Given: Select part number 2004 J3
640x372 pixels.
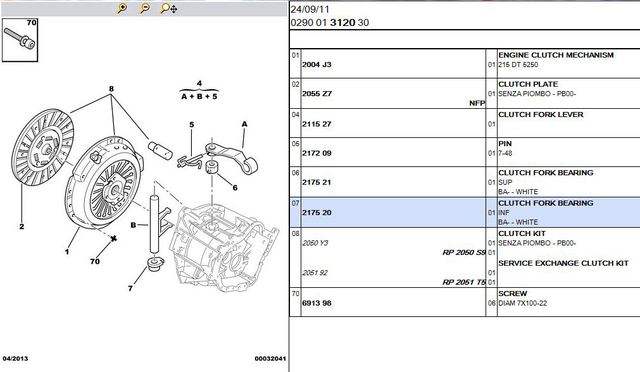Looking at the screenshot, I should click(x=317, y=65).
